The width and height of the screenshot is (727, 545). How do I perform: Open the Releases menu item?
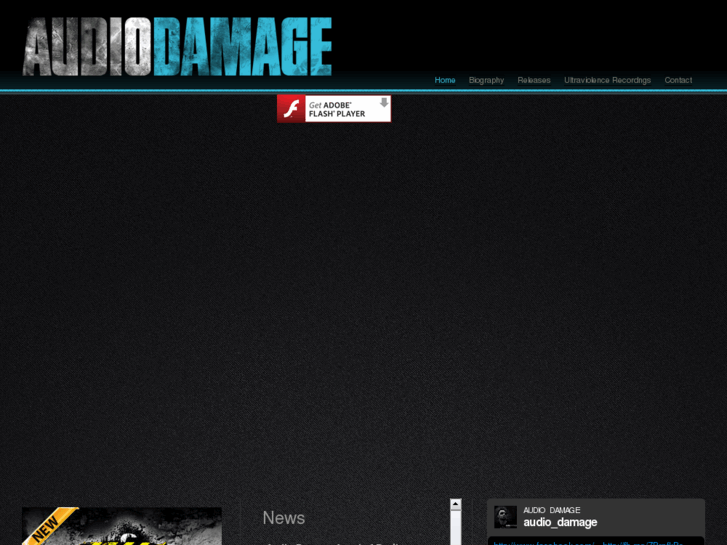[534, 80]
